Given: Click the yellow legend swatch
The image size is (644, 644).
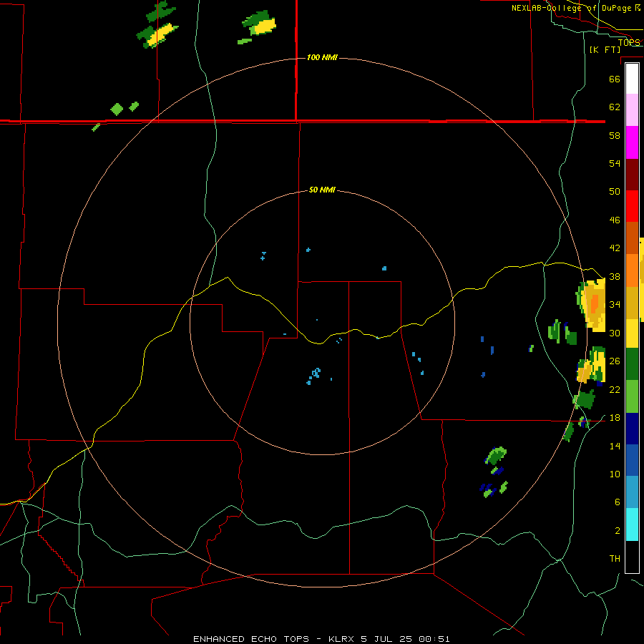Looking at the screenshot, I should [x=632, y=333].
